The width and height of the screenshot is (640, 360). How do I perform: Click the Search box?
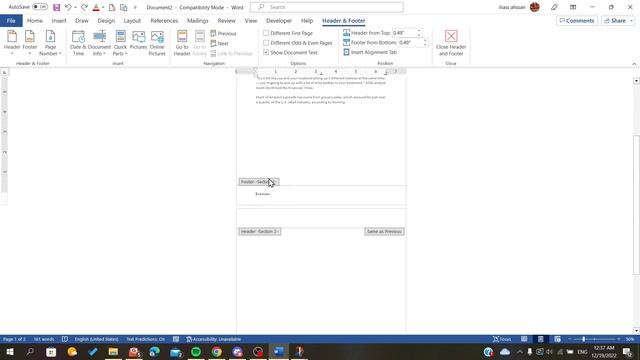[x=327, y=7]
